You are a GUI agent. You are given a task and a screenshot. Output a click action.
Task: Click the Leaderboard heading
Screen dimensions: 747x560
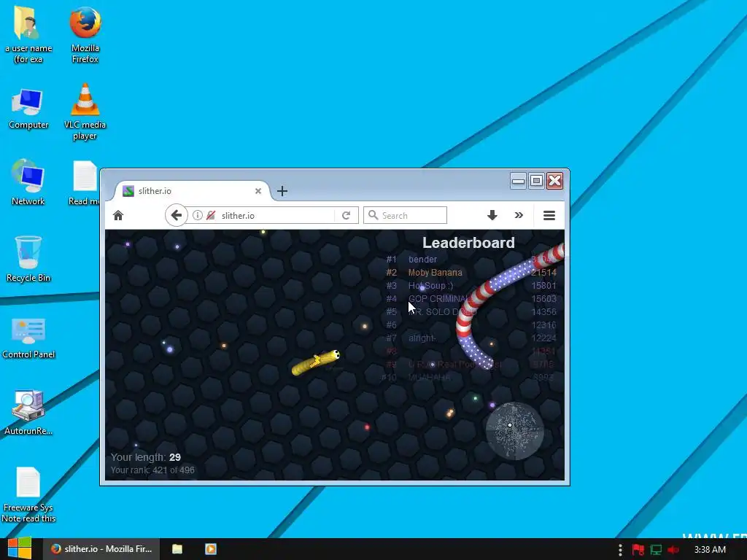[x=468, y=242]
